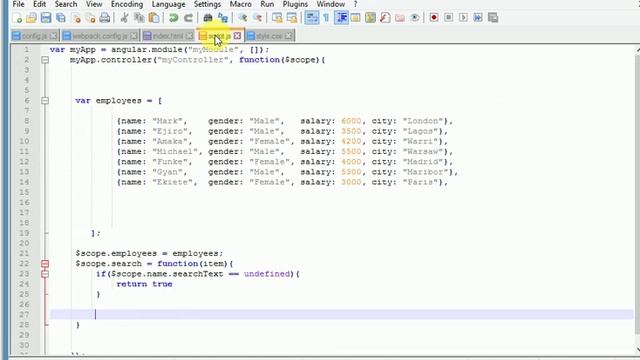This screenshot has width=640, height=360.
Task: Close the webpack.config.js tab
Action: tap(133, 36)
